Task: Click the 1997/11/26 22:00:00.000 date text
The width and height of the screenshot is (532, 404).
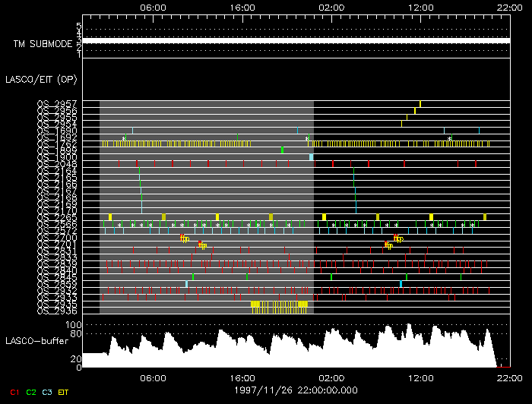Action: point(296,390)
